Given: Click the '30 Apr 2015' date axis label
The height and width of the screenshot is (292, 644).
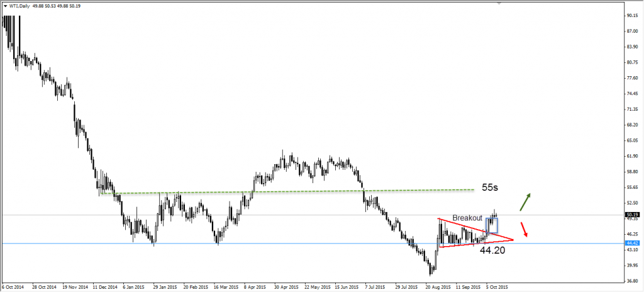Looking at the screenshot, I should click(286, 287).
